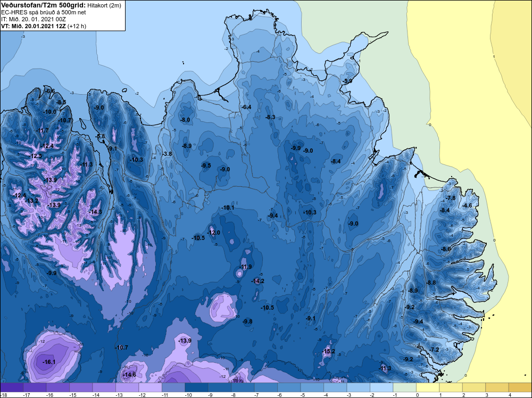Viewport: 532px width, 398px height.
Task: Select legend swatch between 0 and 1
Action: coord(428,387)
